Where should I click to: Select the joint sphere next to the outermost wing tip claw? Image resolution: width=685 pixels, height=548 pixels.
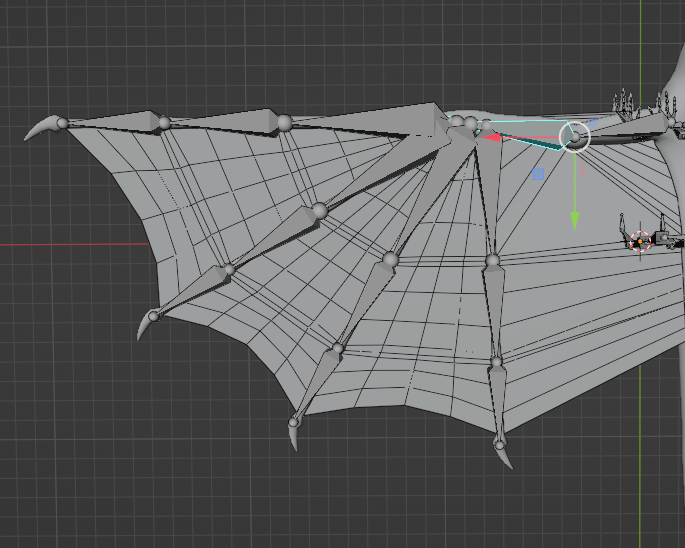click(x=62, y=123)
